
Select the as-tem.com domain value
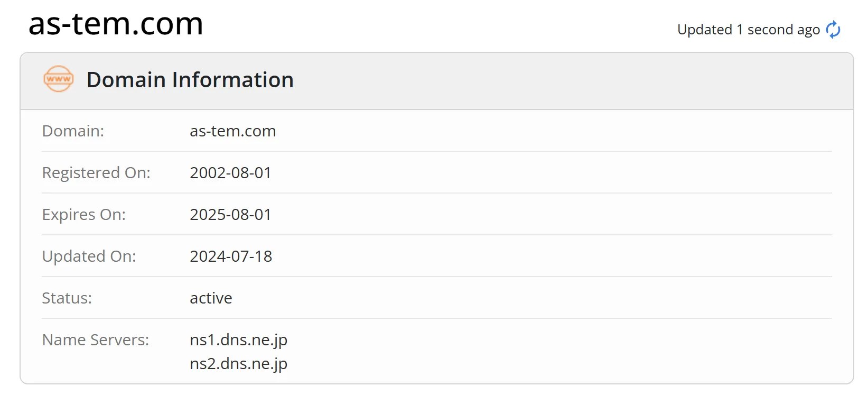pos(233,131)
